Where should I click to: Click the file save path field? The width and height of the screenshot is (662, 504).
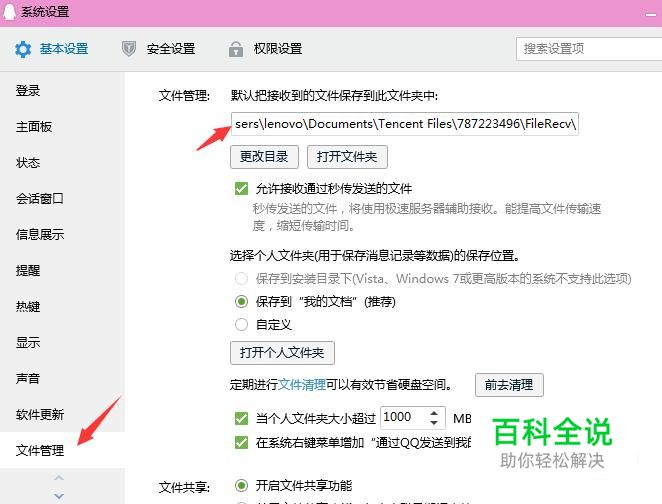[404, 124]
